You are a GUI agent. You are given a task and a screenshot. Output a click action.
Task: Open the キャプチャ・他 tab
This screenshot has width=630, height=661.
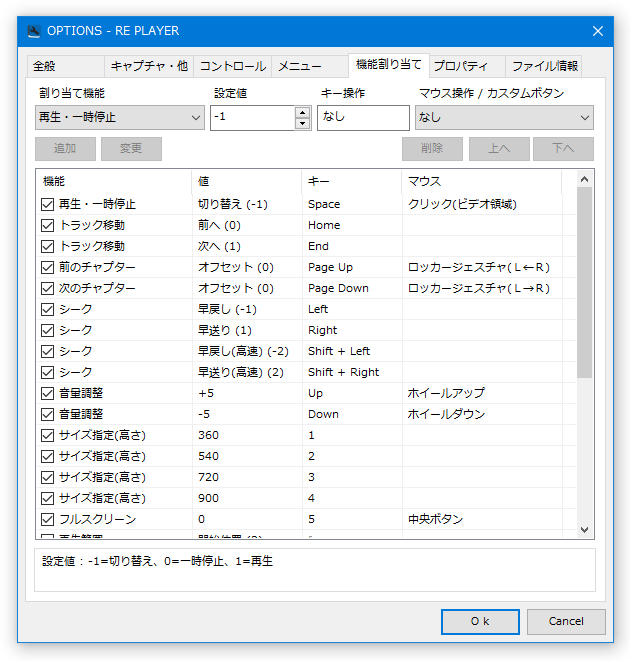click(x=149, y=66)
